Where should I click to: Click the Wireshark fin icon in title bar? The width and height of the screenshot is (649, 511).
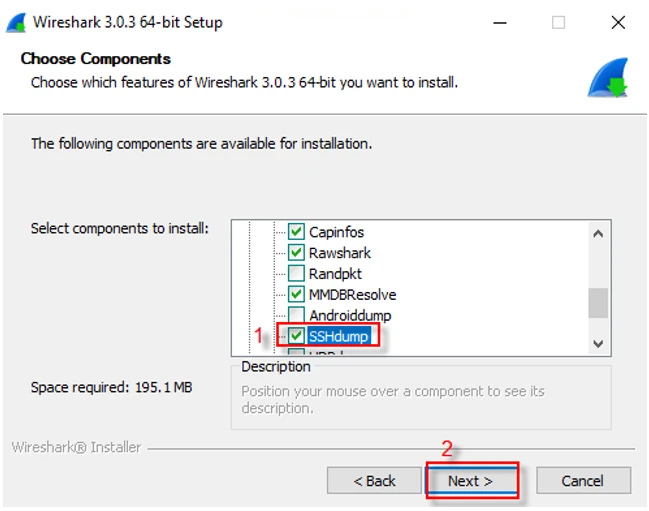(16, 22)
